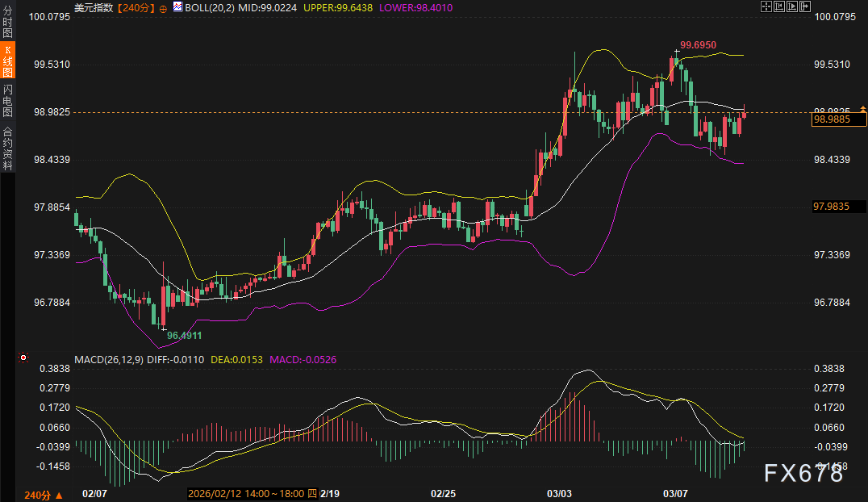Select the K线图 sidebar tab
Image resolution: width=868 pixels, height=502 pixels.
pyautogui.click(x=7, y=61)
